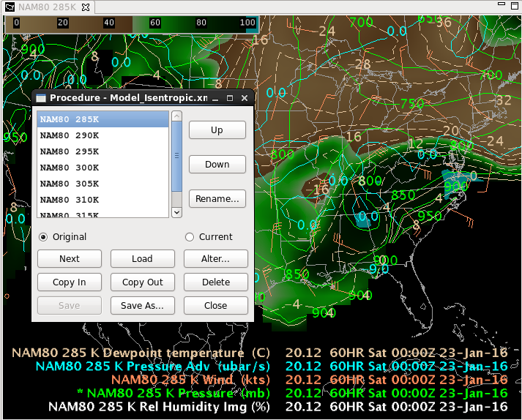522x420 pixels.
Task: Click the Procedure dialog window icon
Action: pyautogui.click(x=40, y=98)
